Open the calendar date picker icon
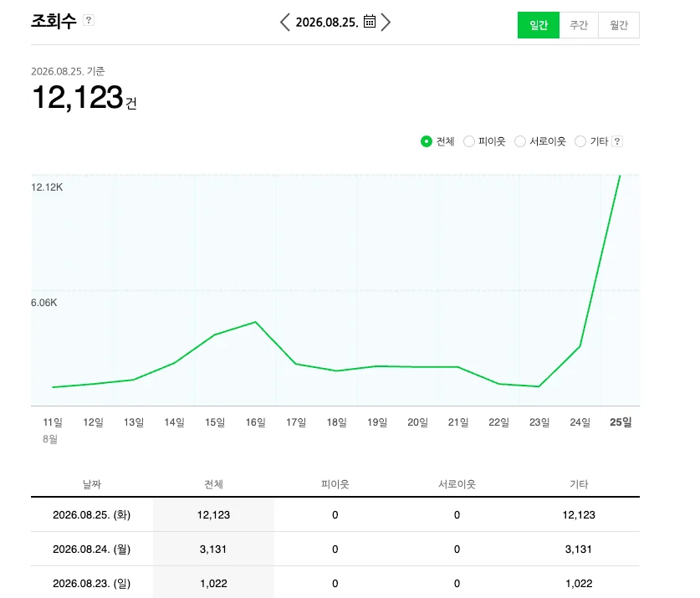Viewport: 700px width, 598px height. pyautogui.click(x=370, y=21)
